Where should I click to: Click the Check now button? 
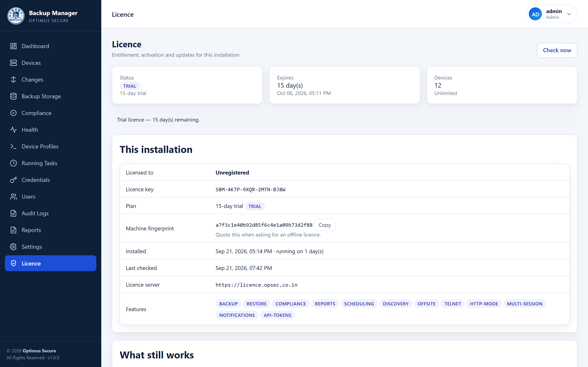pos(557,50)
